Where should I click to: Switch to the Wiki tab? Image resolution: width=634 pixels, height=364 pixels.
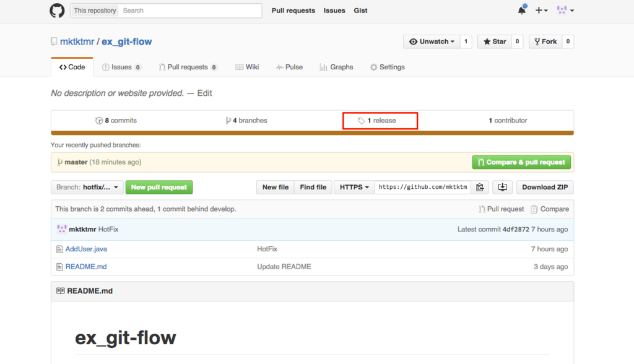247,67
